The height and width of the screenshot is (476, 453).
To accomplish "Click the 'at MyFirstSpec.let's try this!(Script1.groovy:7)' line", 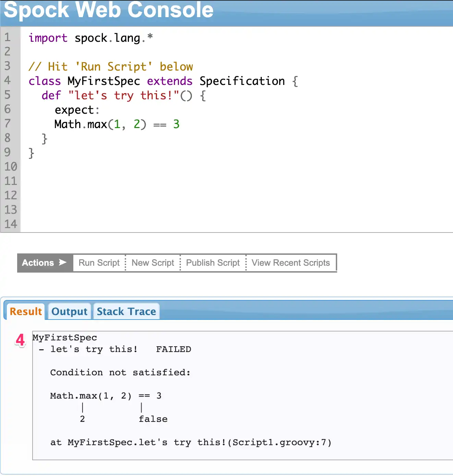I will 191,442.
